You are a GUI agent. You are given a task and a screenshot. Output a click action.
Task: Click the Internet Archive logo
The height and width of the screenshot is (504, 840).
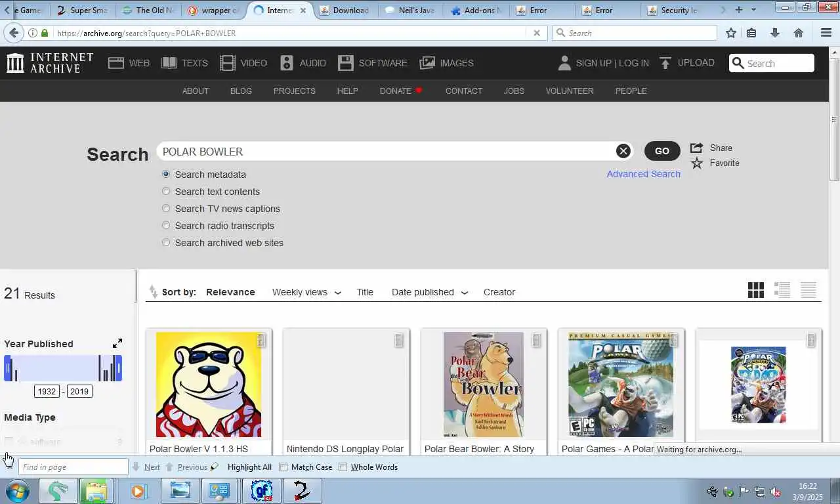(x=50, y=63)
